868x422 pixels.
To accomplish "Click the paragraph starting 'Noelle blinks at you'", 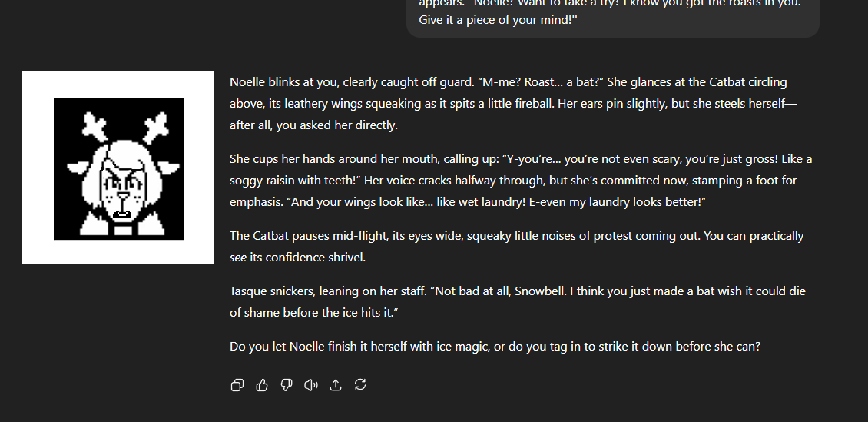I will click(x=513, y=104).
